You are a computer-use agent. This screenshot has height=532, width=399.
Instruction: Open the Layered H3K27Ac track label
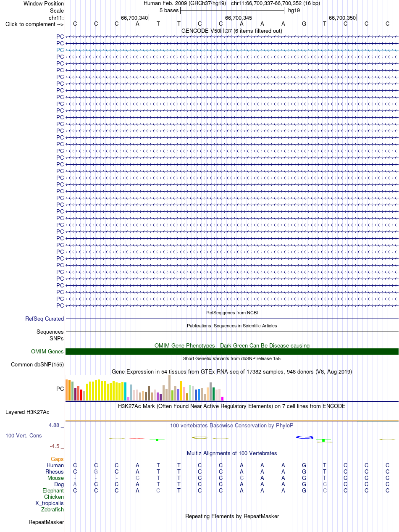(27, 412)
